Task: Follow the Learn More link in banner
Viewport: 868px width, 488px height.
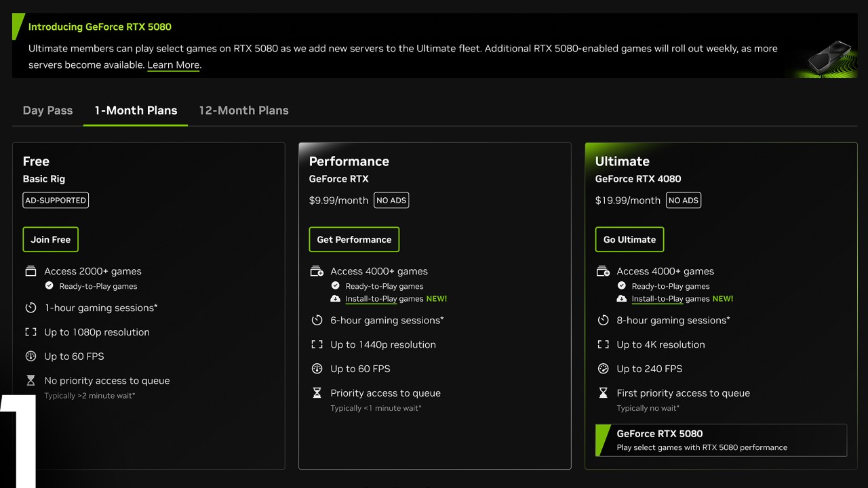Action: (174, 65)
